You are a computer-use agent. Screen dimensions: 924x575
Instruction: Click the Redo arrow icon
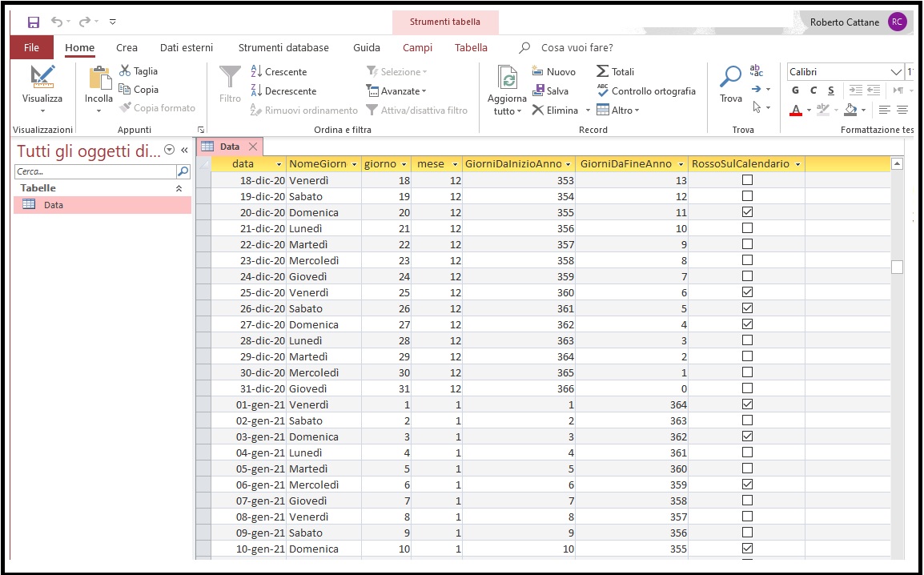(x=85, y=22)
